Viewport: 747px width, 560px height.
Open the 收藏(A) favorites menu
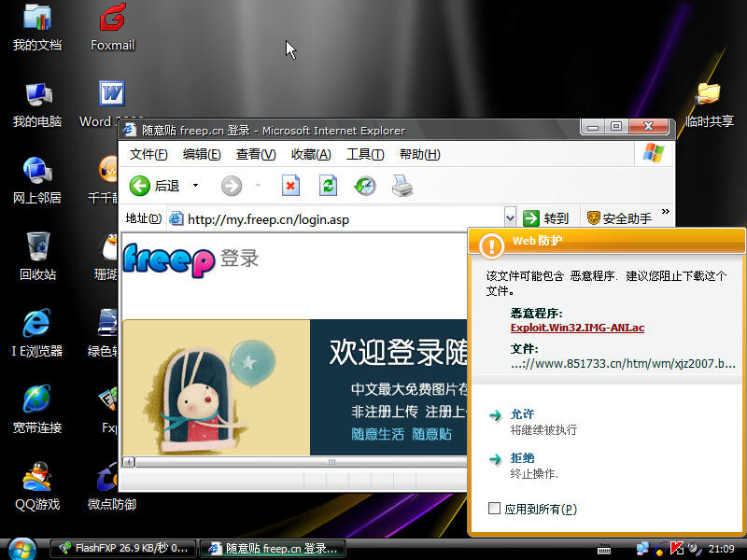pyautogui.click(x=311, y=154)
